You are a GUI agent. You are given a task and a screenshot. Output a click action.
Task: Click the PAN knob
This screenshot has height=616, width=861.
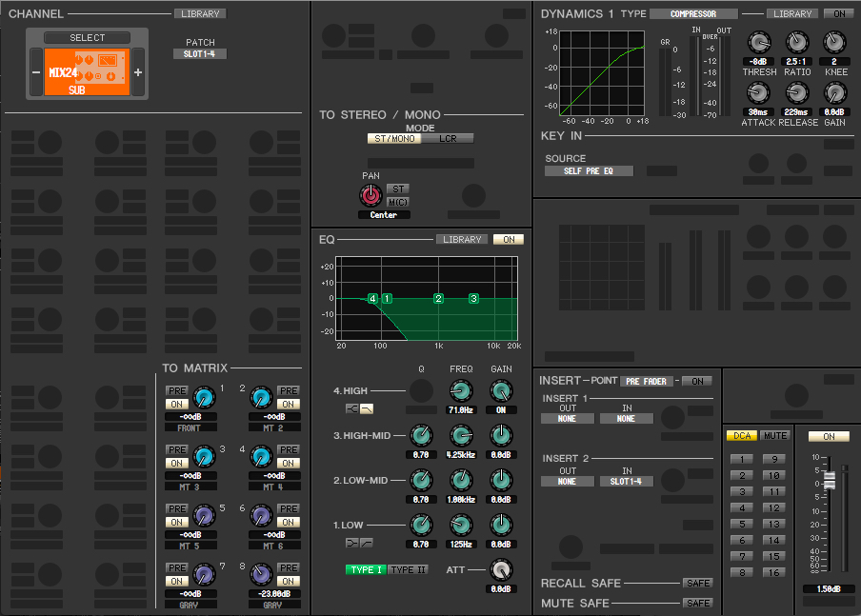click(x=370, y=195)
